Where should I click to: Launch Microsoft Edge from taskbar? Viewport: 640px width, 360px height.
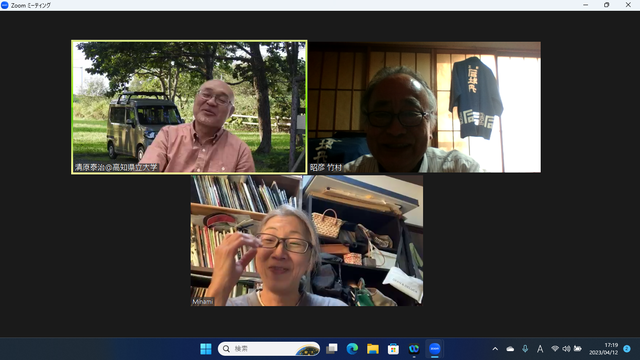(352, 349)
